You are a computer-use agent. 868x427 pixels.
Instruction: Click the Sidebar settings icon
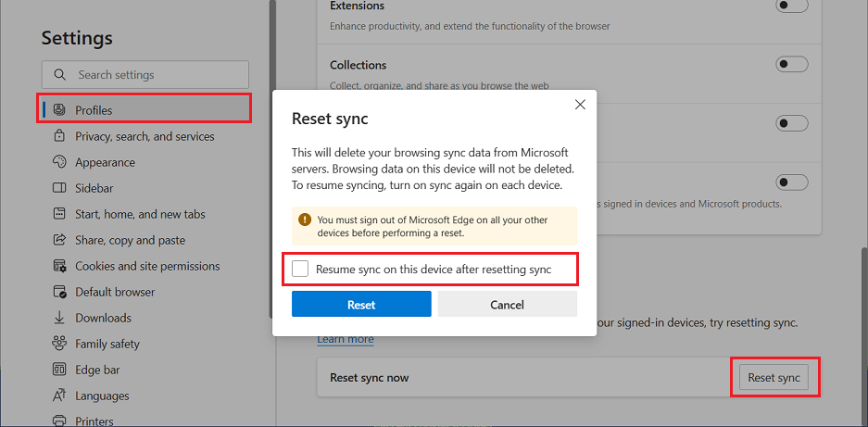coord(59,188)
